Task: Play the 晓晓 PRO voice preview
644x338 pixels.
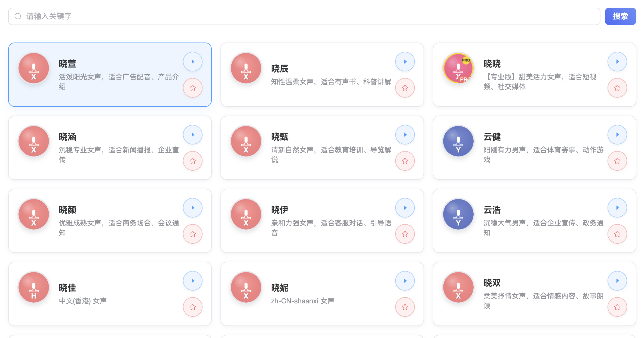Action: click(x=617, y=62)
